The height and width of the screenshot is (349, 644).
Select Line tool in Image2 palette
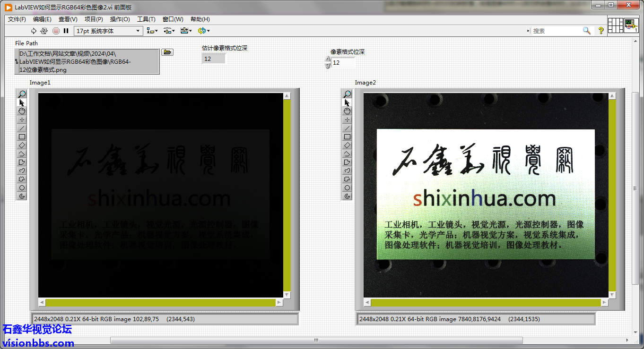tap(347, 128)
